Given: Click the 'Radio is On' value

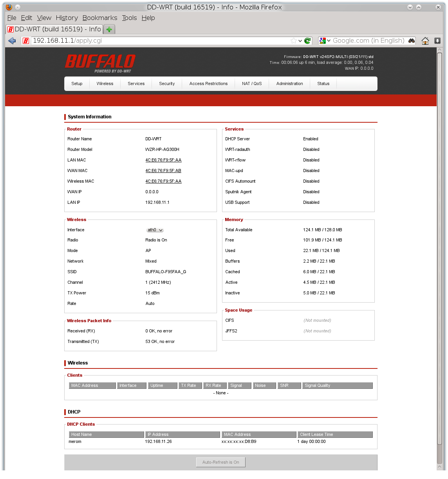Looking at the screenshot, I should pyautogui.click(x=156, y=240).
